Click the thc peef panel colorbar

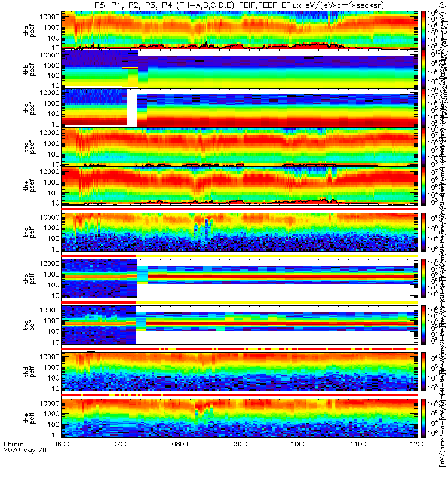click(424, 108)
